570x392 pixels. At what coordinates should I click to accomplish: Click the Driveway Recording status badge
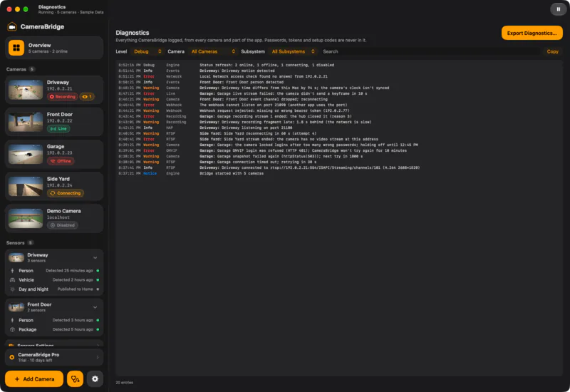tap(62, 97)
